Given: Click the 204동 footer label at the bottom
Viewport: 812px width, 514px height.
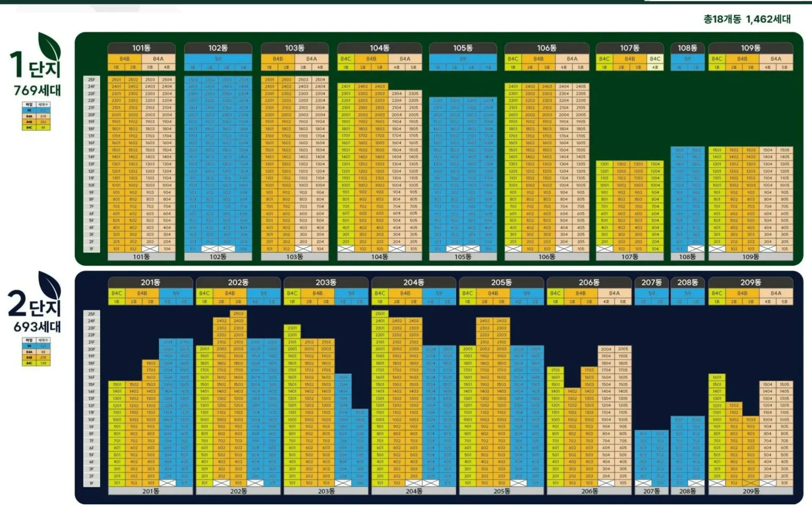Looking at the screenshot, I should point(414,491).
